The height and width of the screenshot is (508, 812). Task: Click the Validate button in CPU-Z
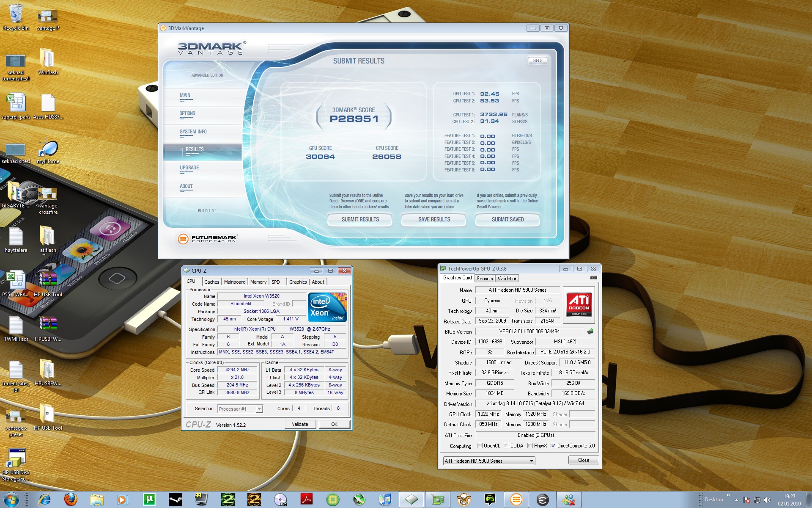tap(300, 424)
